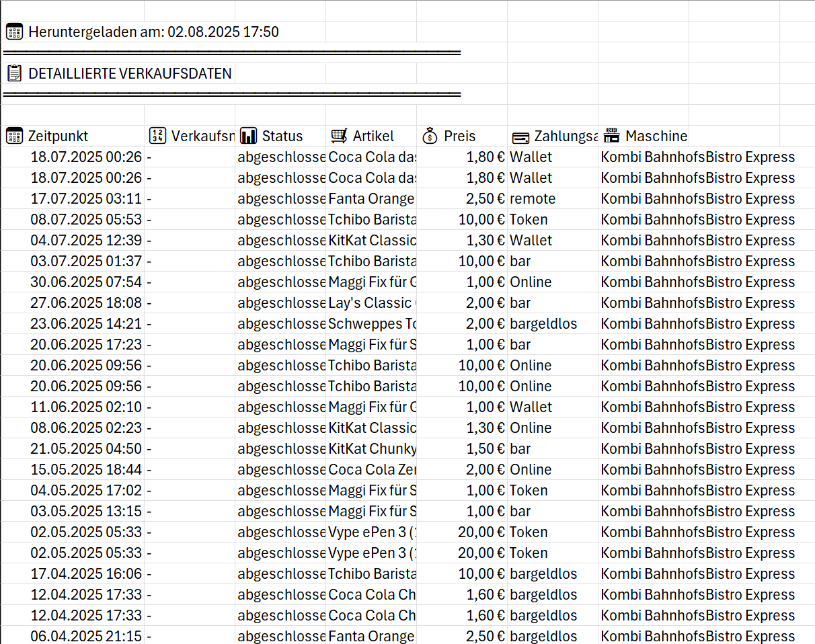Click the 'Lay's Classic' article cell

(x=373, y=303)
